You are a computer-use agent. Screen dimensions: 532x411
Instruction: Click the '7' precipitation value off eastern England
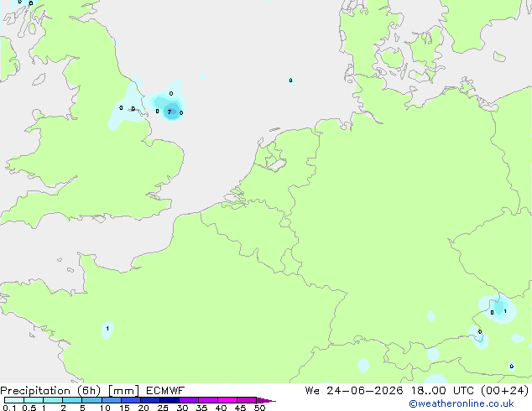(x=170, y=112)
